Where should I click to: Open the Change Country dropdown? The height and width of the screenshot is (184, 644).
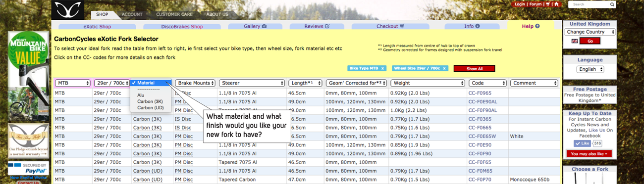point(590,32)
